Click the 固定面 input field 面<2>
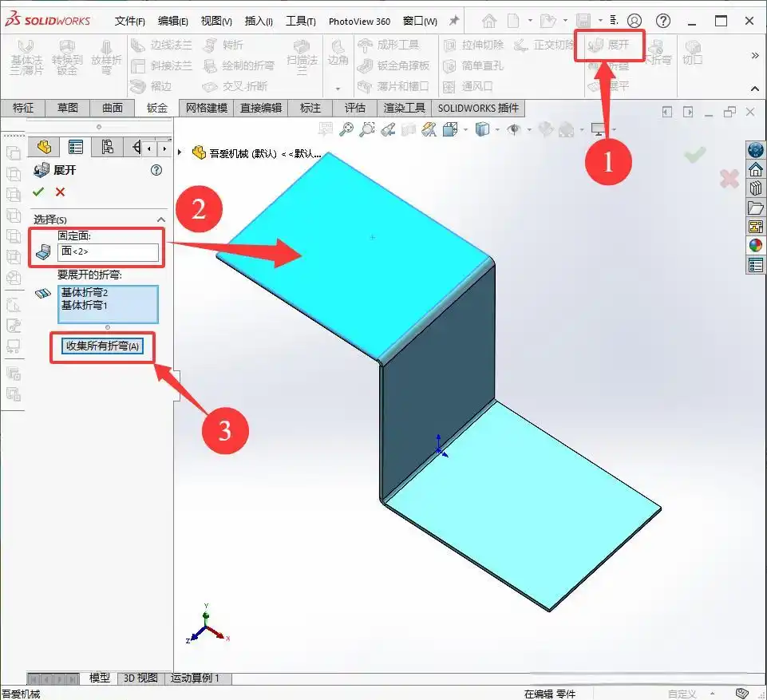This screenshot has height=700, width=767. pyautogui.click(x=108, y=251)
